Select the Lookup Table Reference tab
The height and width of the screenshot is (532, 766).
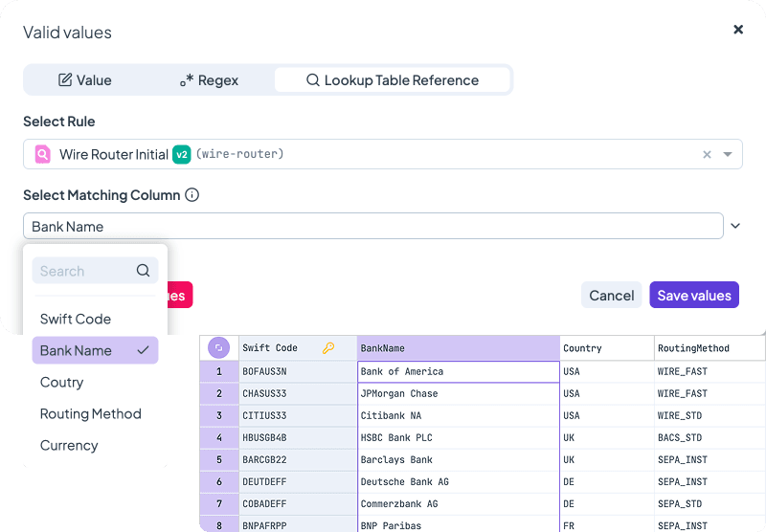392,80
